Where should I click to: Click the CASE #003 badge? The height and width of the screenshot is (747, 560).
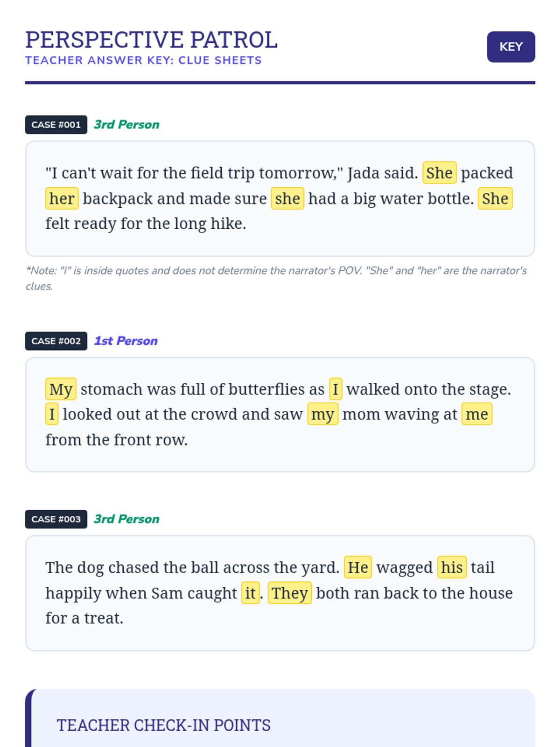(x=56, y=519)
